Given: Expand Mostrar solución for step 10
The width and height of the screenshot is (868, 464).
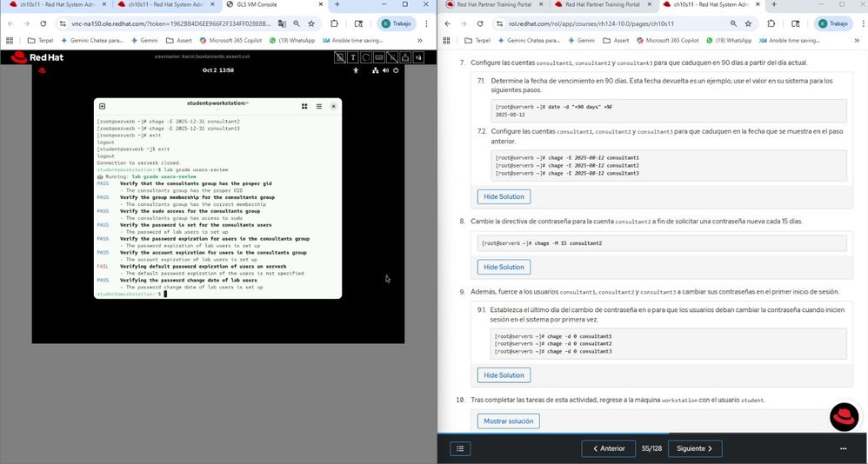Looking at the screenshot, I should point(508,421).
